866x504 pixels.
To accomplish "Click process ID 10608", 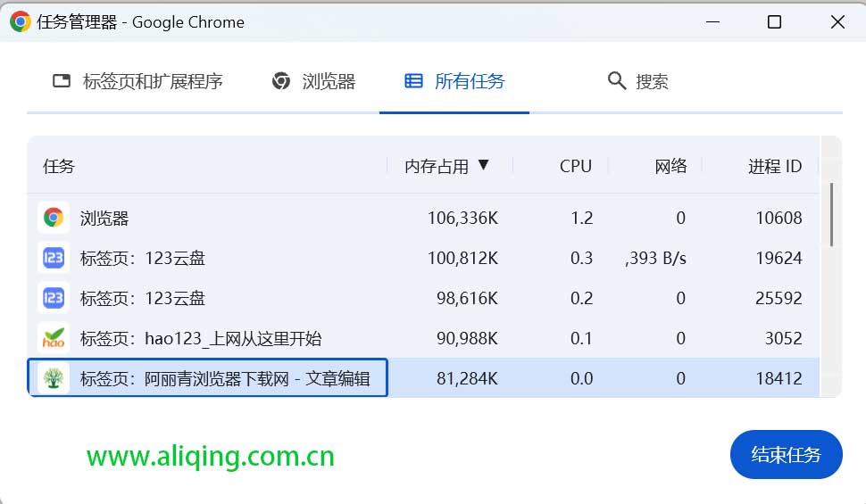I will coord(779,218).
